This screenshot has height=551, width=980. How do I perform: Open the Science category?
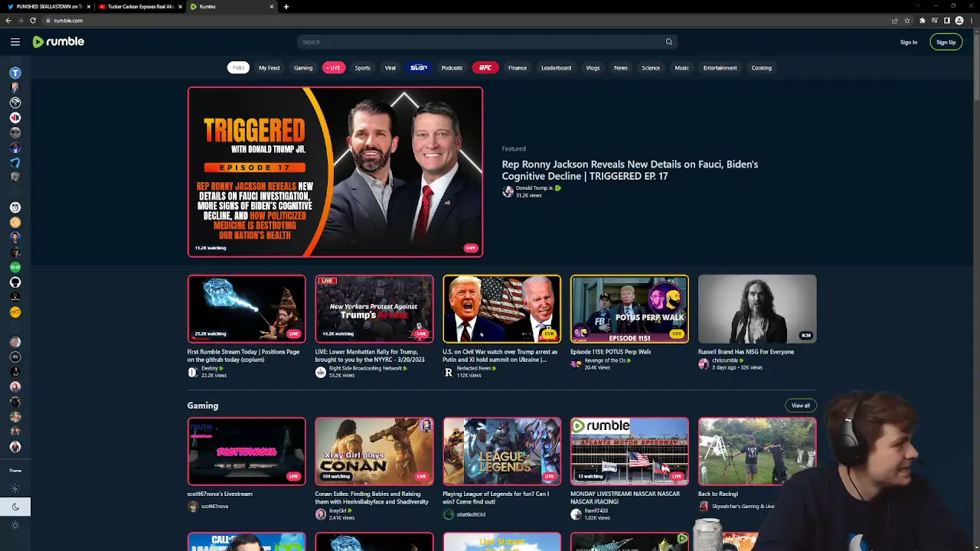click(651, 68)
